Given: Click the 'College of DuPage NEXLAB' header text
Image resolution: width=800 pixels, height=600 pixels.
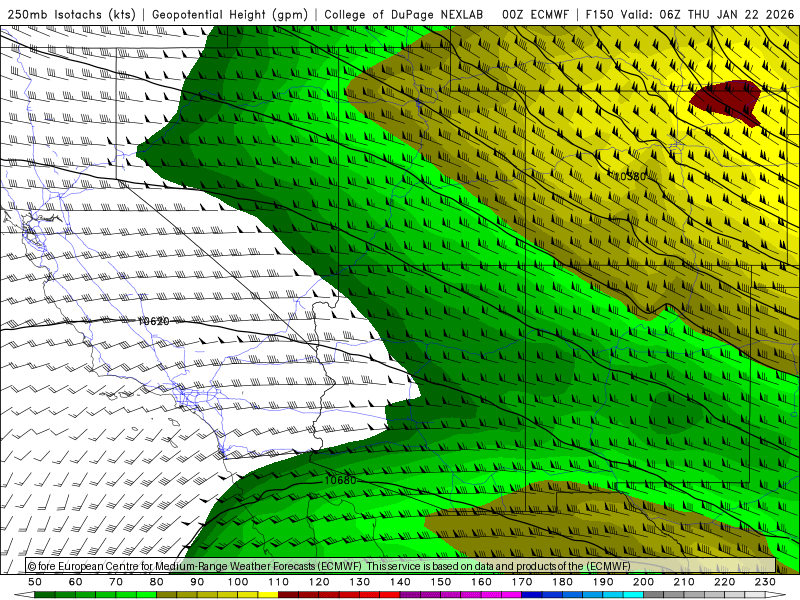Looking at the screenshot, I should coord(404,15).
